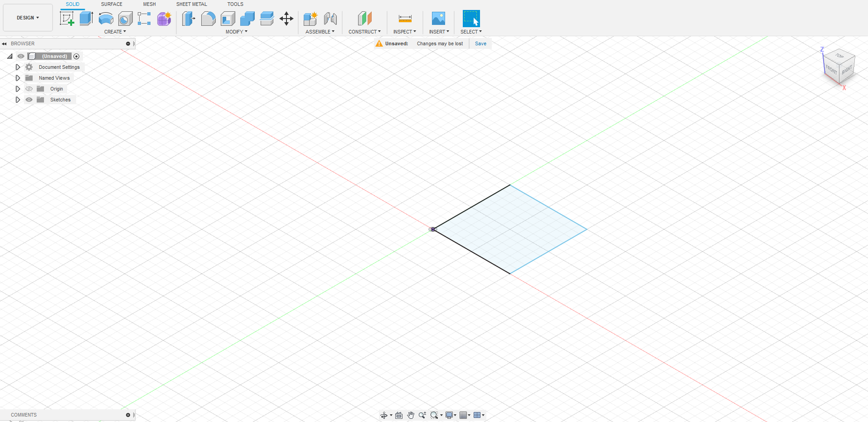Expand the Origin folder node
868x422 pixels.
[18, 89]
